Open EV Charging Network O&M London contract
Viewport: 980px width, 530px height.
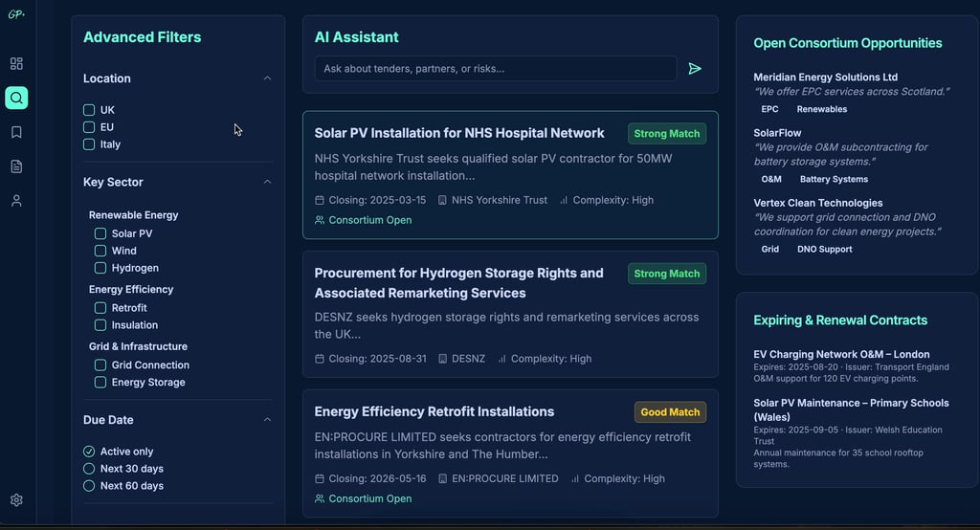(841, 354)
